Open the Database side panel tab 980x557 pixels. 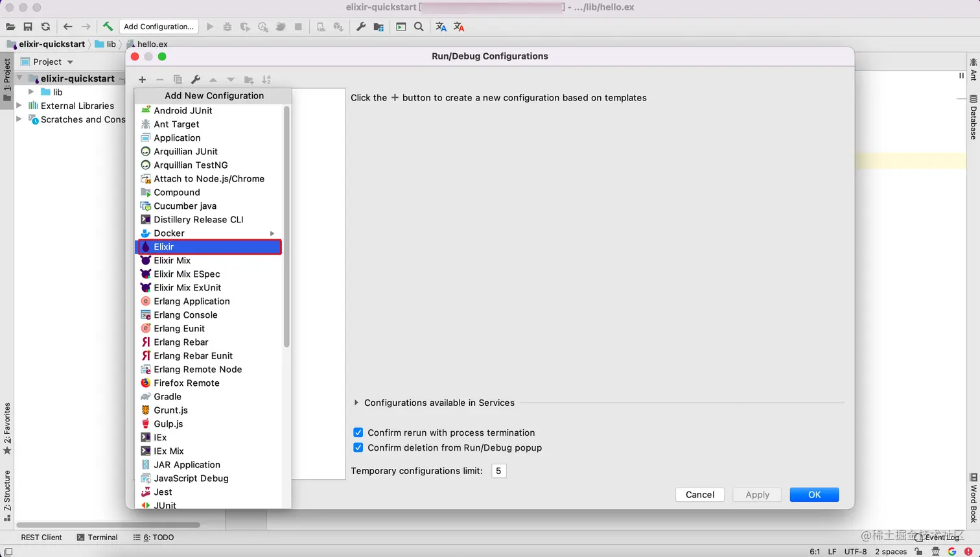coord(973,117)
